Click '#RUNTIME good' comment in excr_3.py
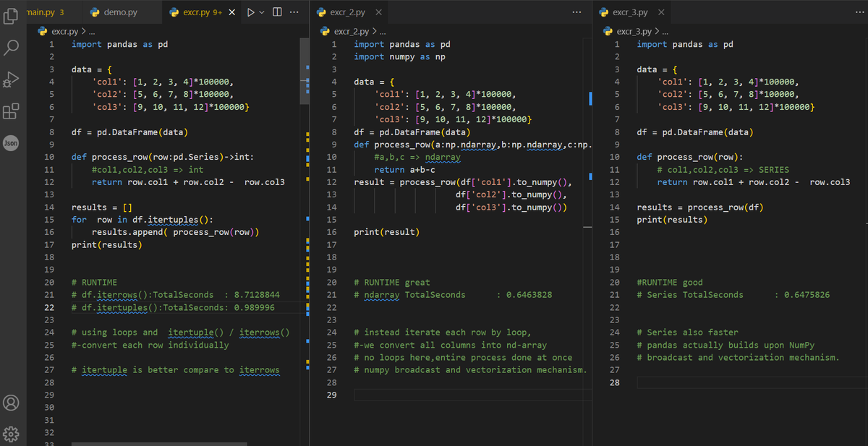 pyautogui.click(x=670, y=283)
